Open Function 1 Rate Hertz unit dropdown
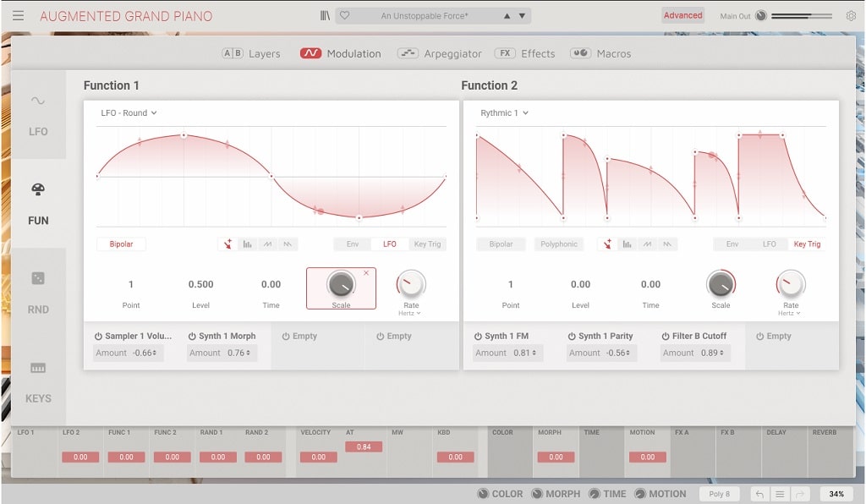Image resolution: width=866 pixels, height=504 pixels. pyautogui.click(x=410, y=313)
